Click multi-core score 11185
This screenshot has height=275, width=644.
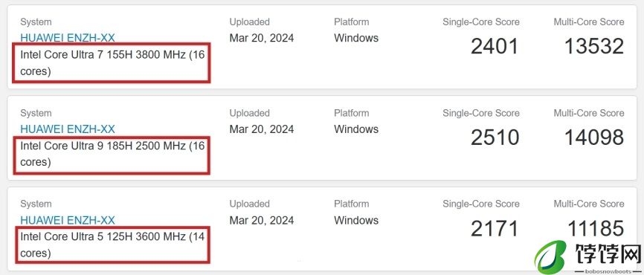click(596, 229)
